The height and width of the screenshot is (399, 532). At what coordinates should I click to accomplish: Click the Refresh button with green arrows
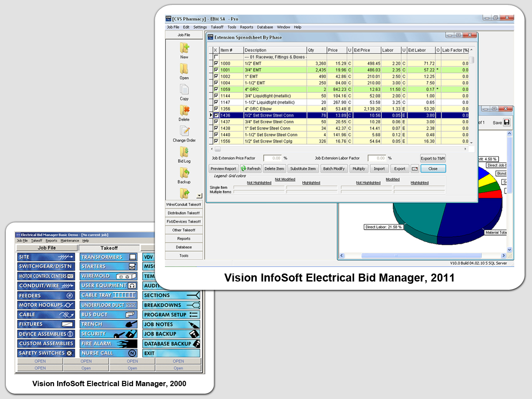[251, 168]
